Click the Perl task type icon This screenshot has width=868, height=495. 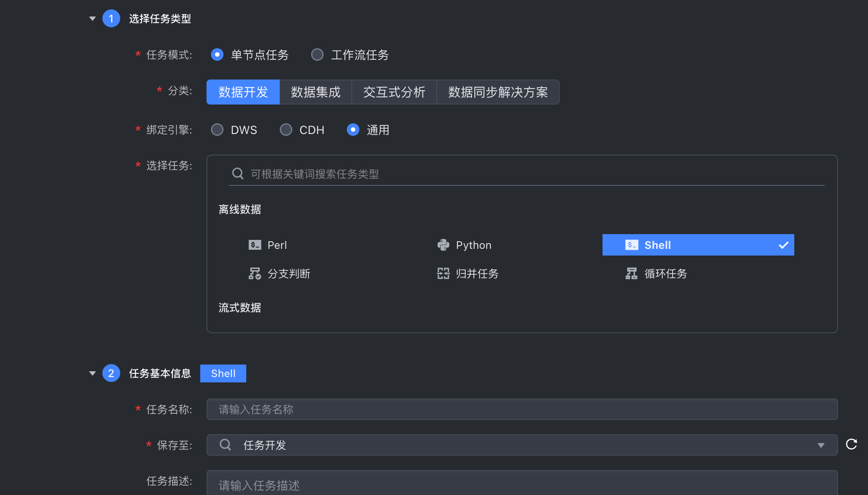pyautogui.click(x=255, y=245)
